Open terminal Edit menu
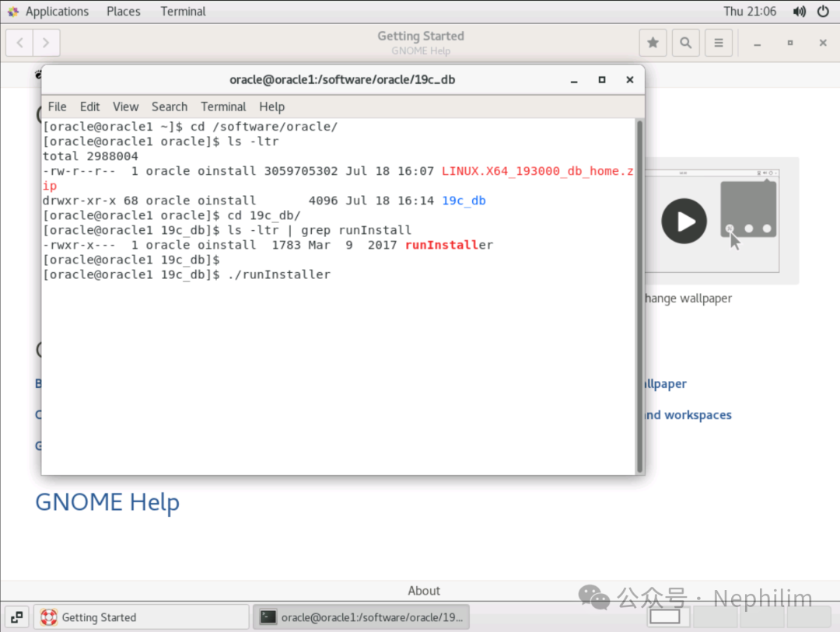The image size is (840, 632). tap(90, 106)
